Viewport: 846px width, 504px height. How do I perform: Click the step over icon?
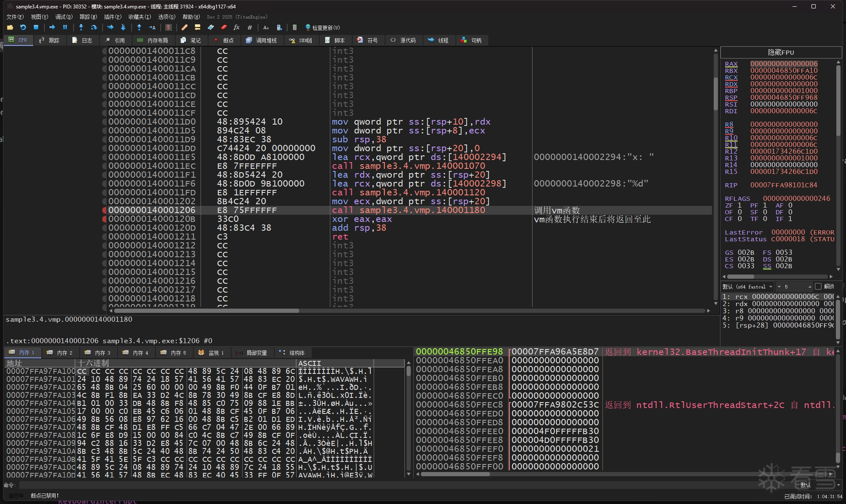94,27
